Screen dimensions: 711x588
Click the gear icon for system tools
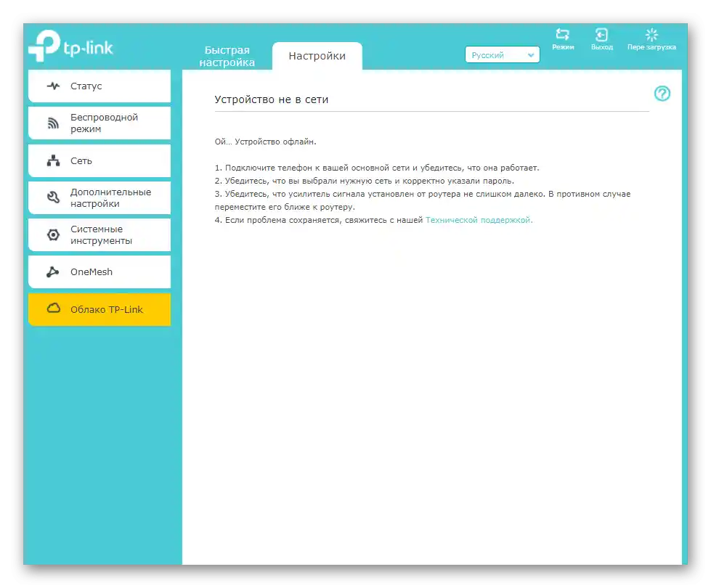[x=54, y=235]
